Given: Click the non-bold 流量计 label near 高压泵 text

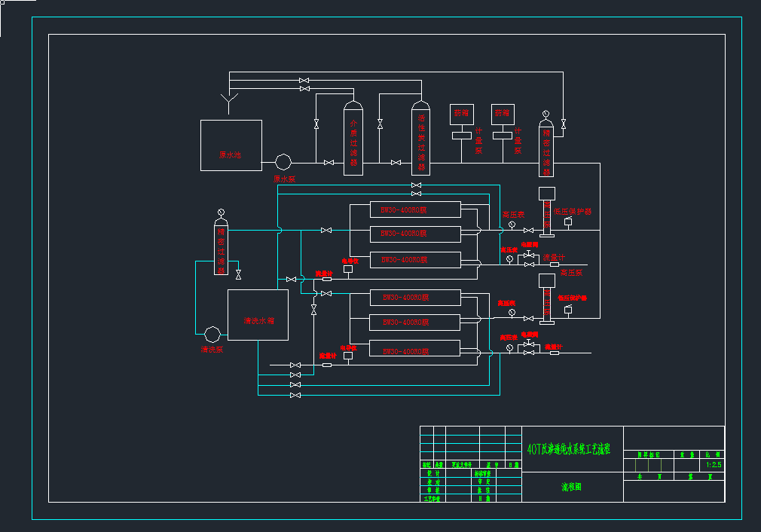Looking at the screenshot, I should click(x=554, y=257).
